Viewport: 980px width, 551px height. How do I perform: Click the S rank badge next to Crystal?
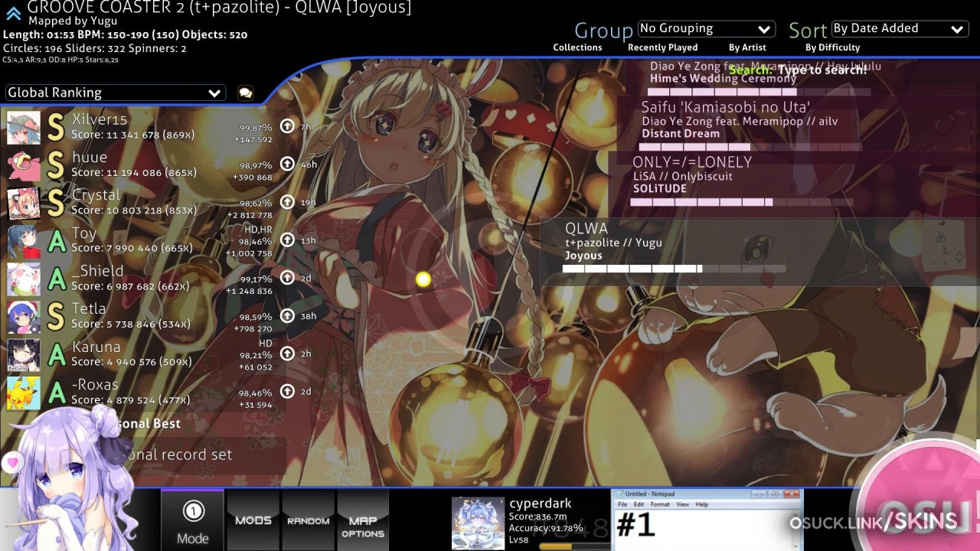(56, 204)
